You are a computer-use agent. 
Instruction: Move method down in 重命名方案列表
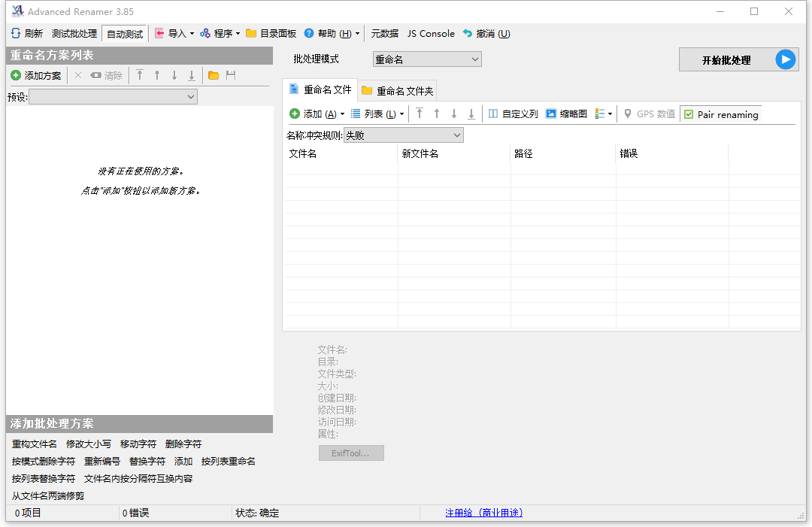[x=174, y=76]
